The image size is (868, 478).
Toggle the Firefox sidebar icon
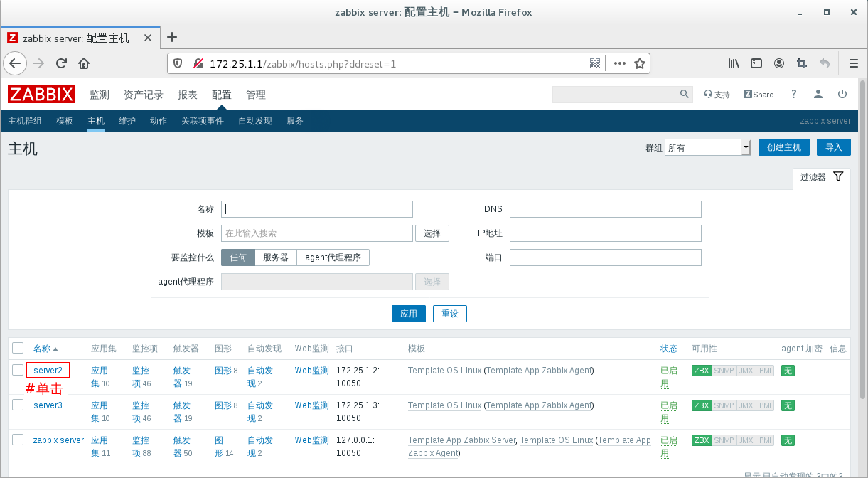click(756, 63)
